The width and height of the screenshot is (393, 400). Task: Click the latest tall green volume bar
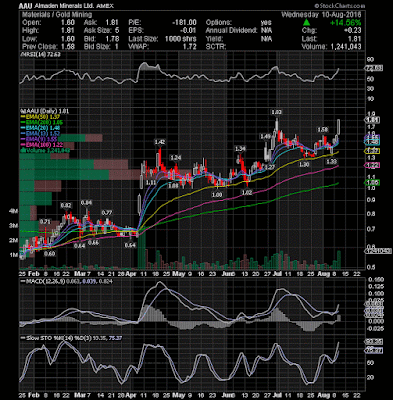pyautogui.click(x=339, y=260)
